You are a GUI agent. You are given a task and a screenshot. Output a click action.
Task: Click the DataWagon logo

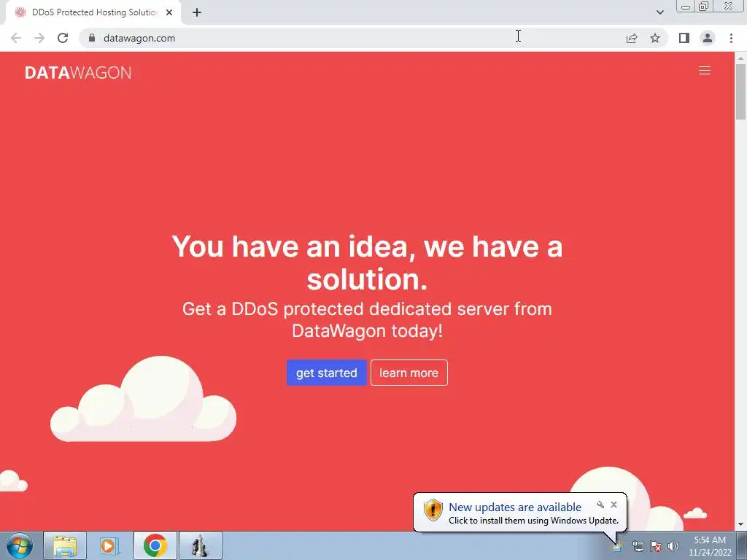tap(78, 72)
